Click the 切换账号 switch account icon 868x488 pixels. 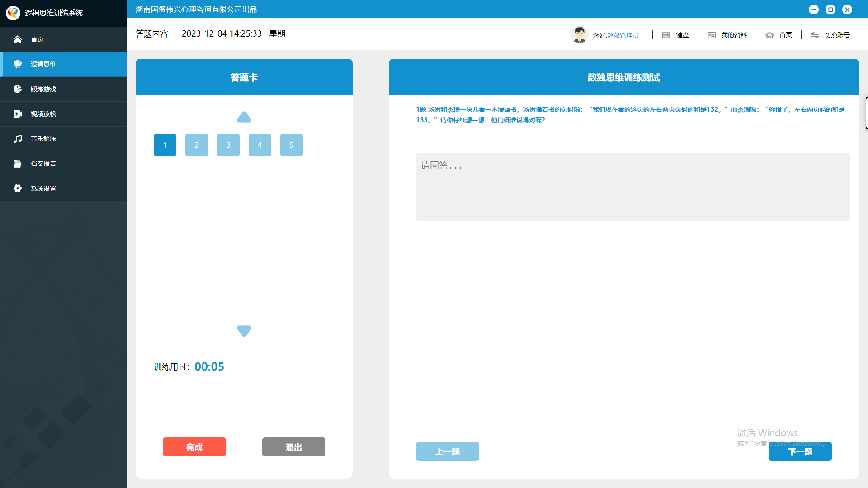tap(815, 35)
